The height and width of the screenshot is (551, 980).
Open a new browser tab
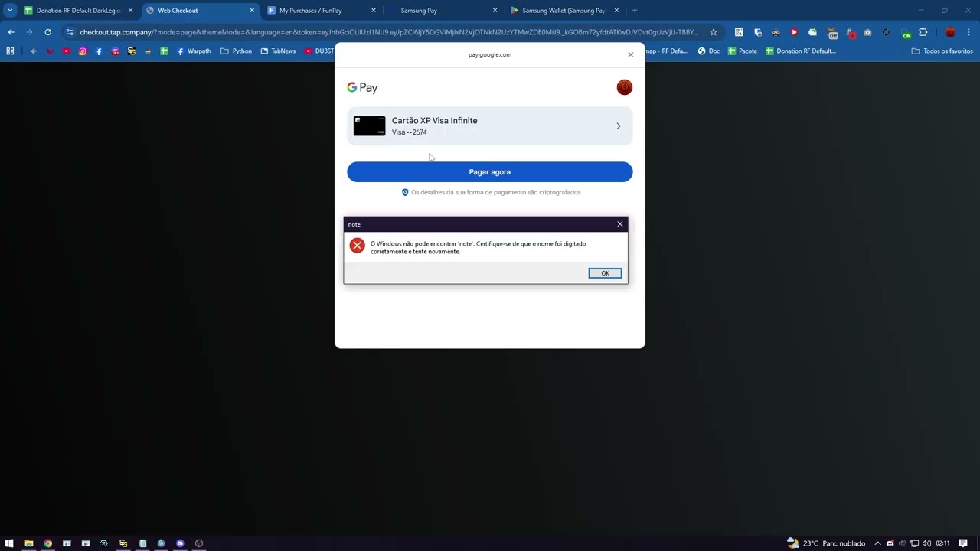(x=635, y=11)
